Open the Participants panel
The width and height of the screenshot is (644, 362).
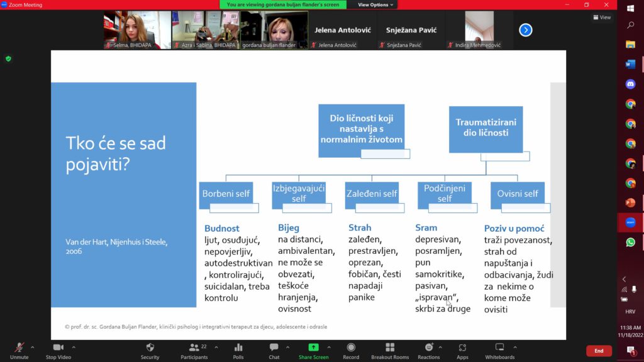pyautogui.click(x=194, y=350)
